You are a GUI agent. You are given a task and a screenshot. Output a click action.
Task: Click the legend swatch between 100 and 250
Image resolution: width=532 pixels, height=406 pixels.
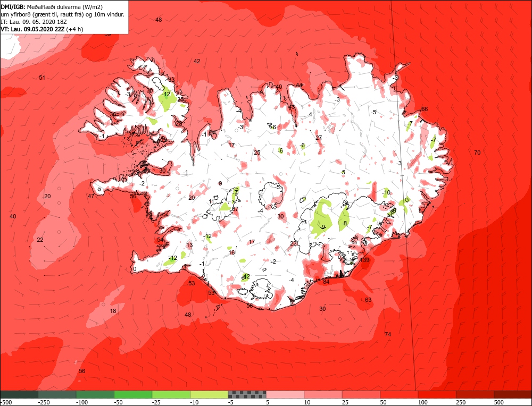[x=437, y=394]
